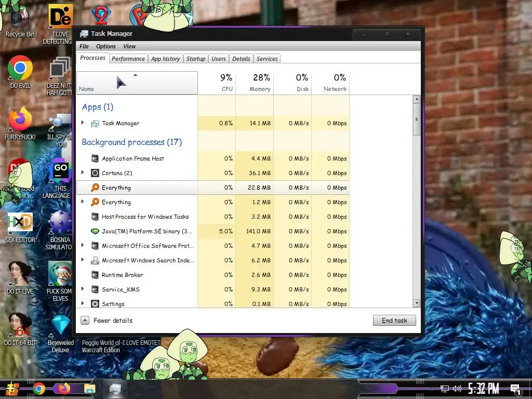Select the SEX EDITOR HxD desktop icon
Image resolution: width=532 pixels, height=399 pixels.
pos(20,228)
